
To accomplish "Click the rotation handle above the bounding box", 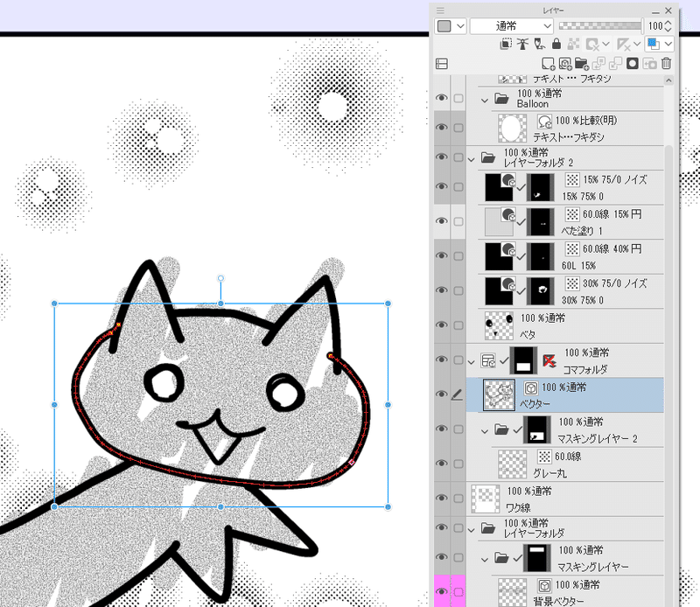I will pyautogui.click(x=220, y=278).
